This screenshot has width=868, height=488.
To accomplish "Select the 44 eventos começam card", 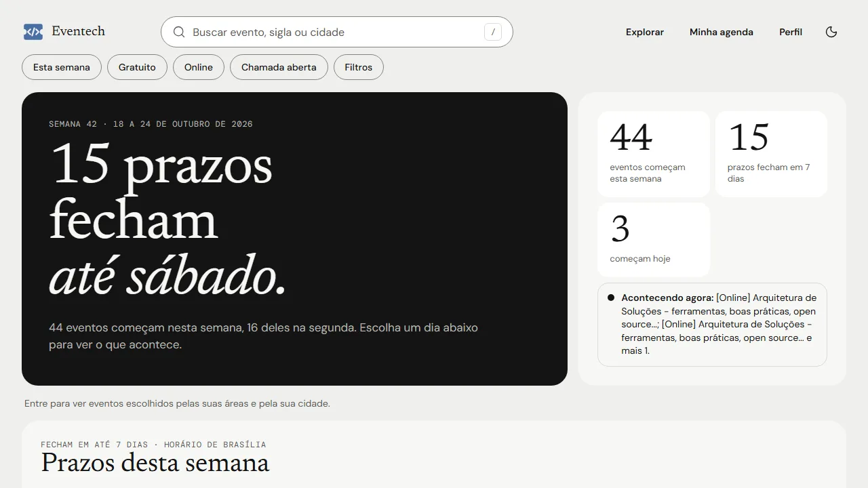I will [654, 154].
